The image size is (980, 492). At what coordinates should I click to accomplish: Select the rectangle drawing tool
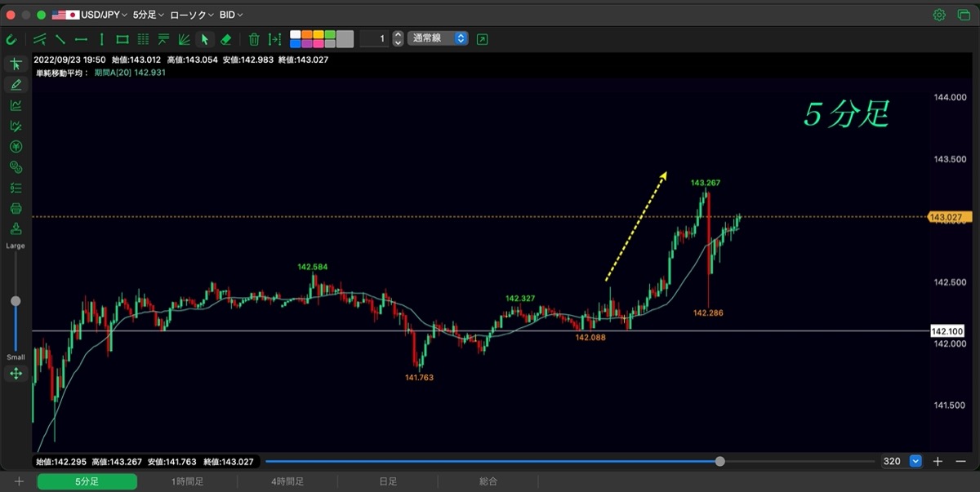[122, 38]
